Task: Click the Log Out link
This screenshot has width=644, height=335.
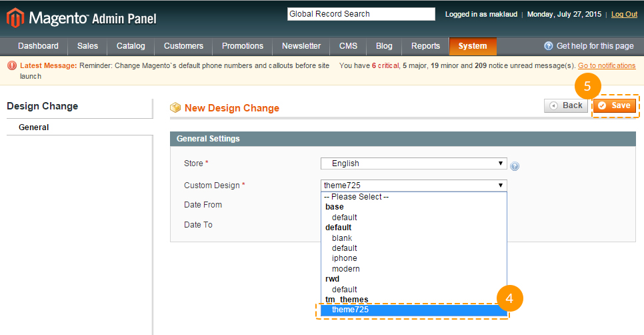Action: 624,15
